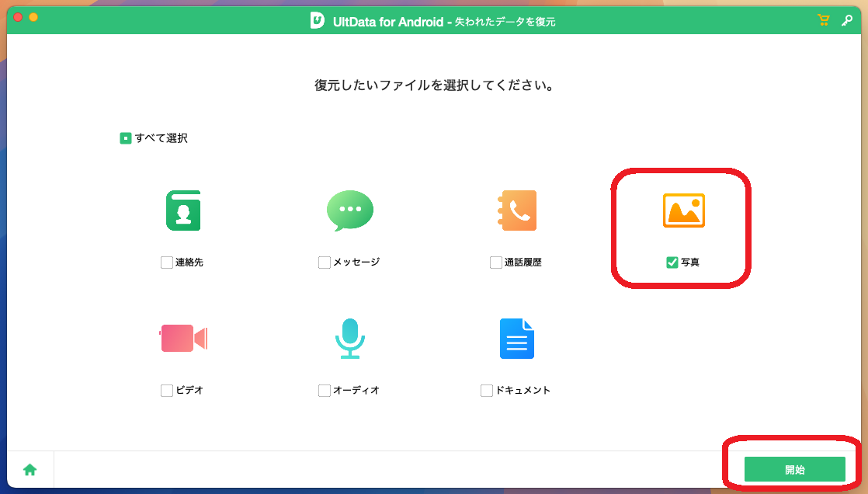Click the Messages (メッセージ) speech bubble icon
Viewport: 868px width, 494px height.
[350, 210]
